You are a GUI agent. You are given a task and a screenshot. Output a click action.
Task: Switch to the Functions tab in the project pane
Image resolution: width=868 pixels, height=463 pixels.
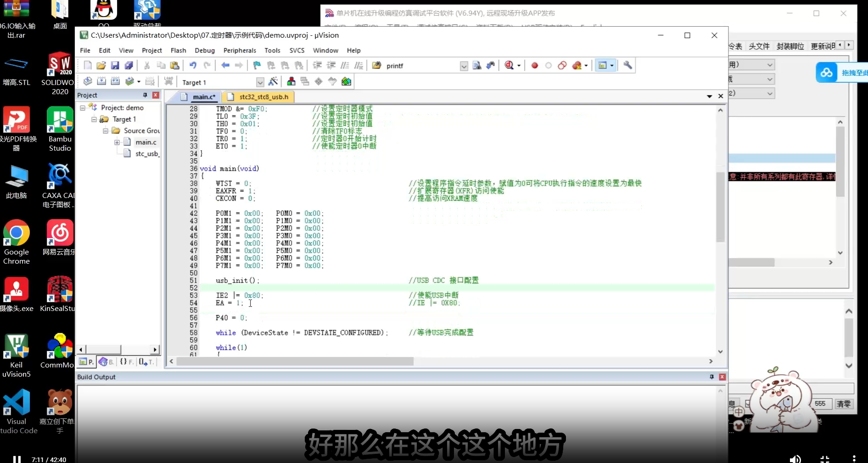tap(127, 362)
